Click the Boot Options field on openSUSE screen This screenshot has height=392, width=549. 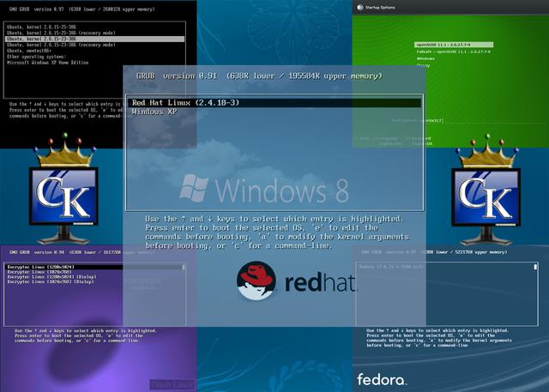point(418,120)
